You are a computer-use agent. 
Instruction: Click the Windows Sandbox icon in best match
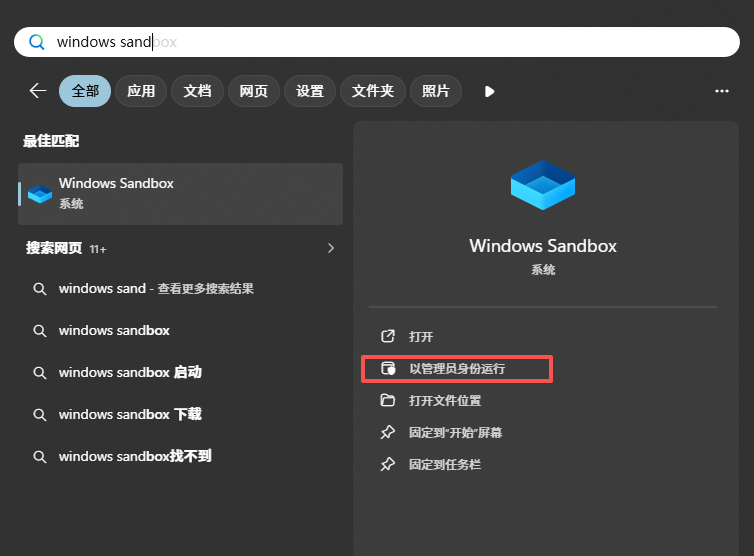tap(40, 194)
